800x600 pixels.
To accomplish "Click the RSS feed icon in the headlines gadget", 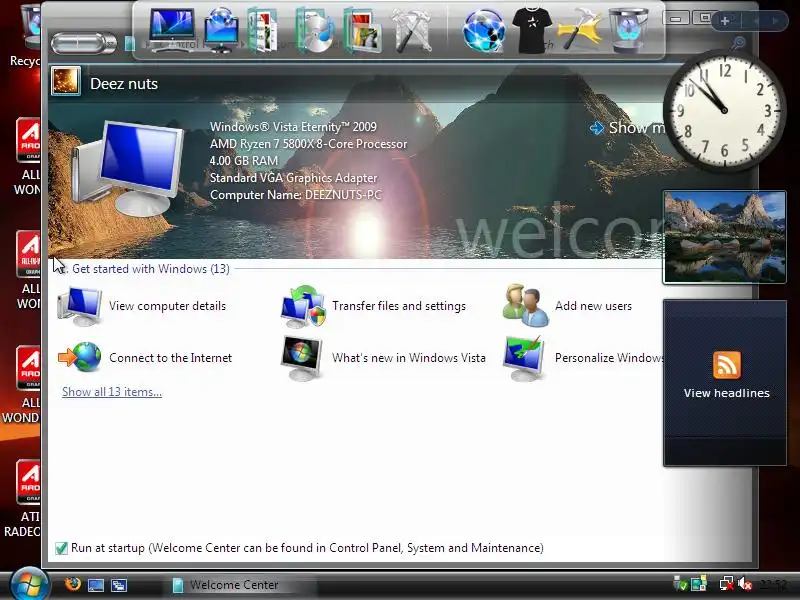I will pos(727,365).
